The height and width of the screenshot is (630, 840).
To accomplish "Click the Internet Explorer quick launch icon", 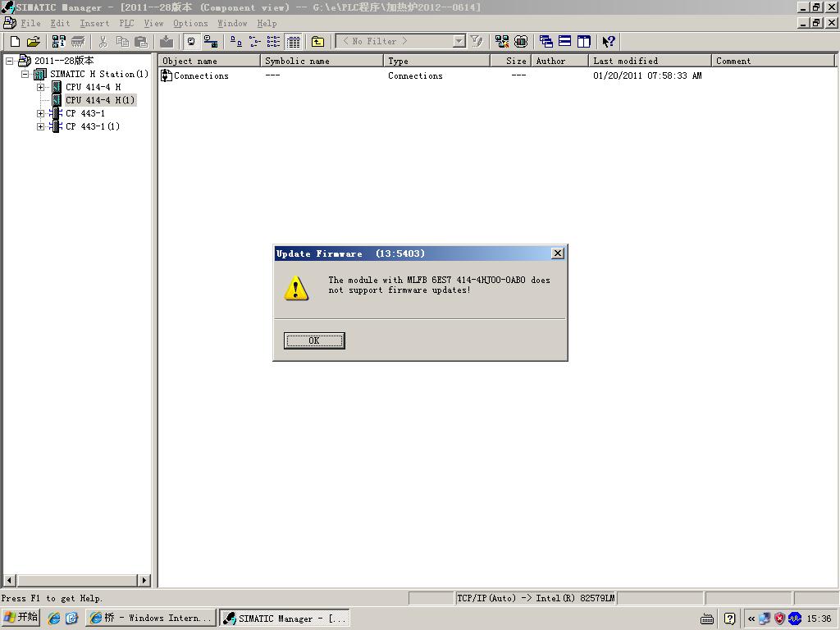I will tap(53, 619).
